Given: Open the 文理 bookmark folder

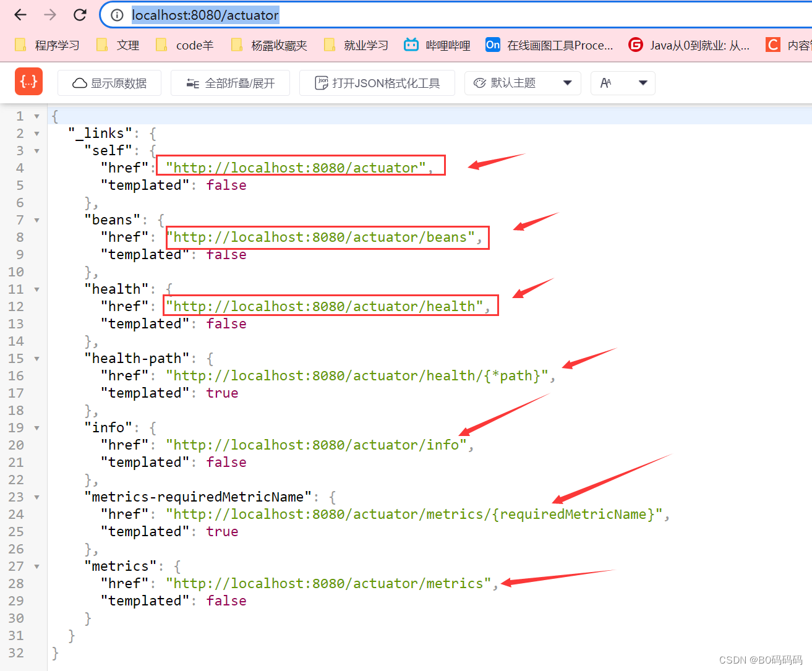Looking at the screenshot, I should point(118,45).
